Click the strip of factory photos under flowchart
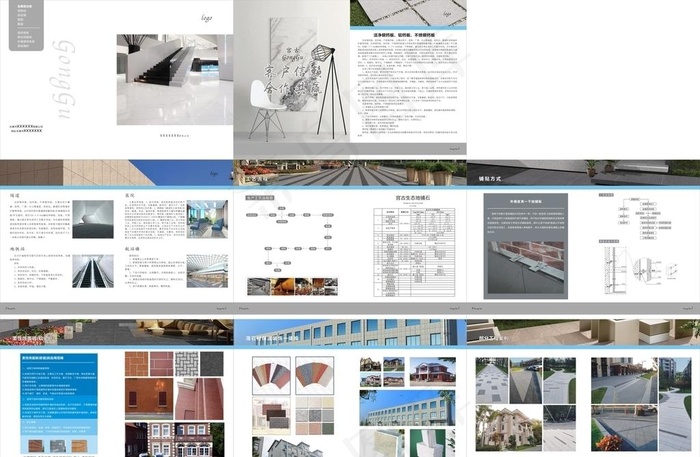 point(292,287)
